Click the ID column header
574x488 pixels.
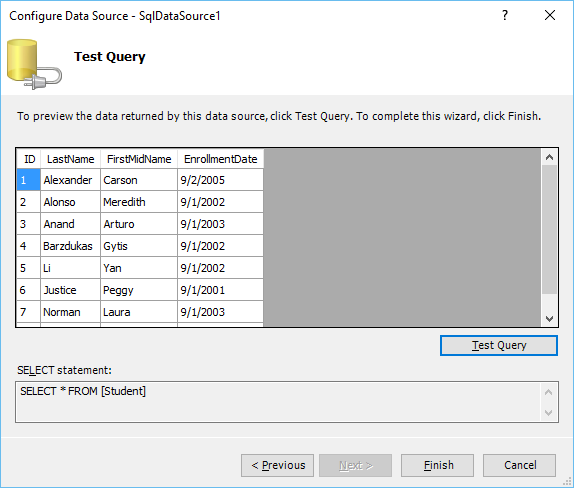pyautogui.click(x=29, y=159)
